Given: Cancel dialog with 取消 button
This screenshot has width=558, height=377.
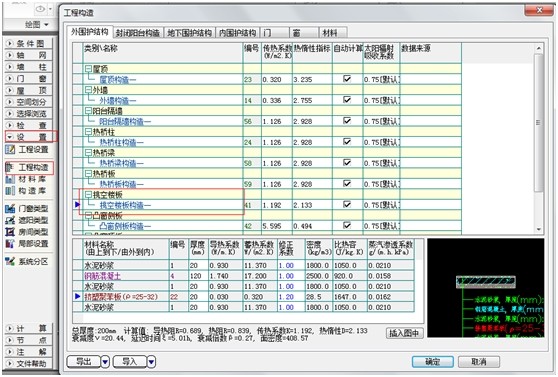Looking at the screenshot, I should [479, 362].
